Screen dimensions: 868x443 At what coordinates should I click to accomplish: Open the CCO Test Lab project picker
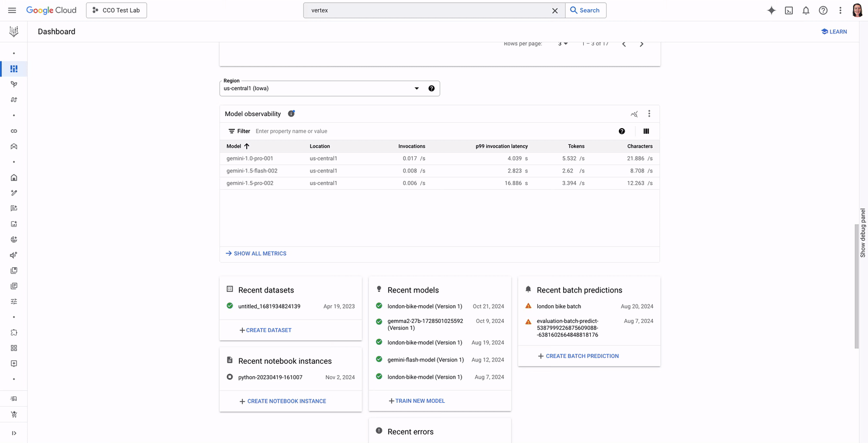pyautogui.click(x=116, y=10)
